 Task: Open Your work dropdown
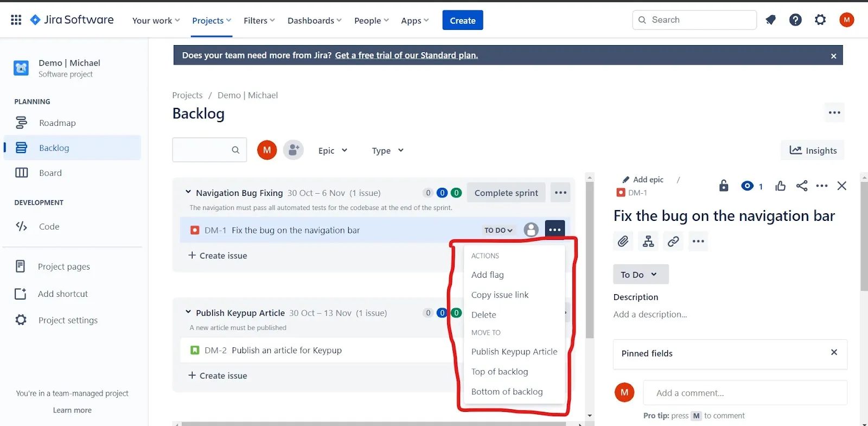click(x=156, y=21)
